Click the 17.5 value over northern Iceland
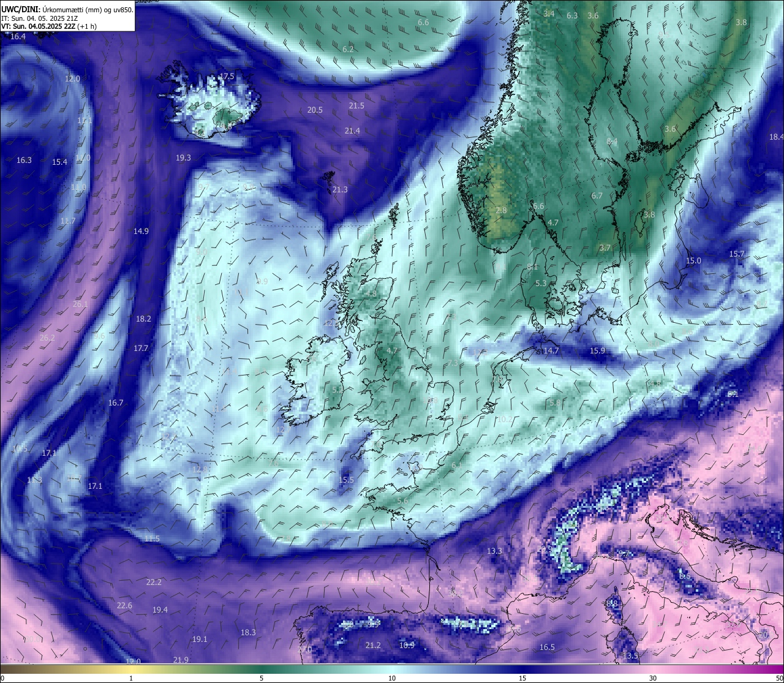The height and width of the screenshot is (683, 784). pos(227,77)
